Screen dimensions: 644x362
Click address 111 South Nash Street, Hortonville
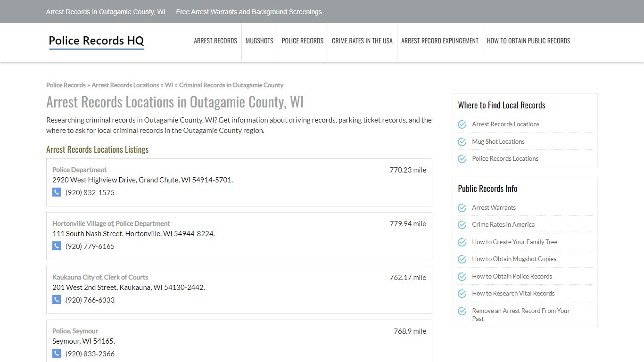point(133,233)
